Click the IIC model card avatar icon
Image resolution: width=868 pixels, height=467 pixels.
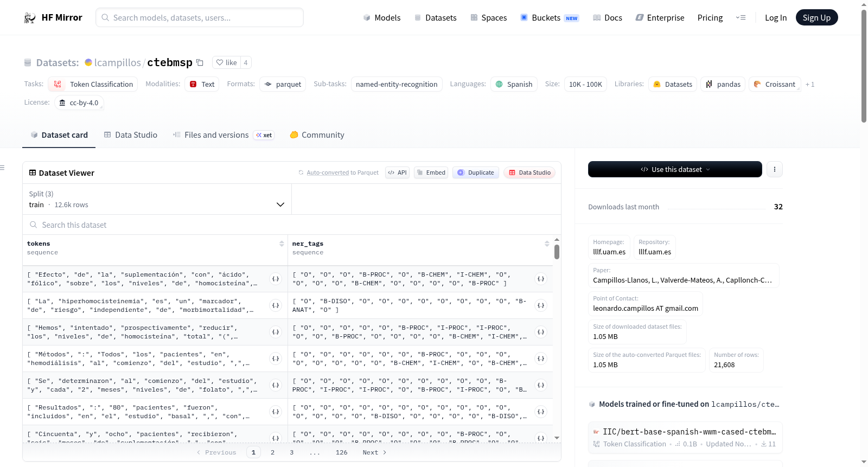[596, 432]
